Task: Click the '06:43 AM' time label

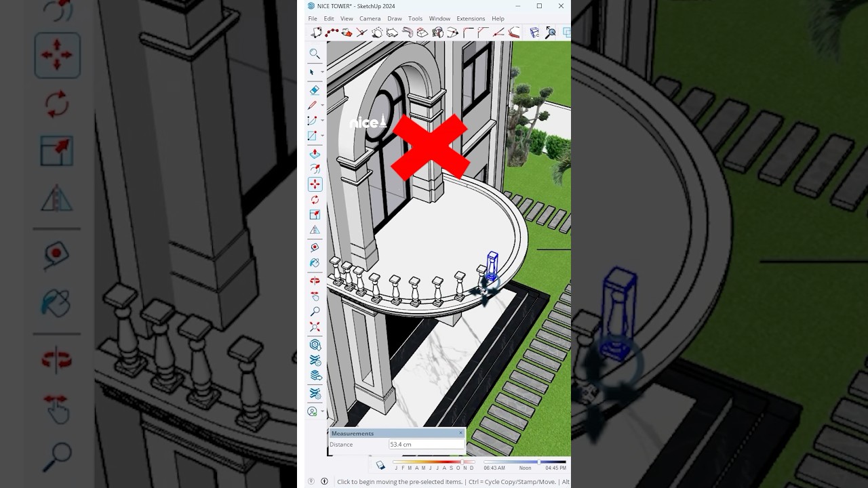Action: pos(494,468)
